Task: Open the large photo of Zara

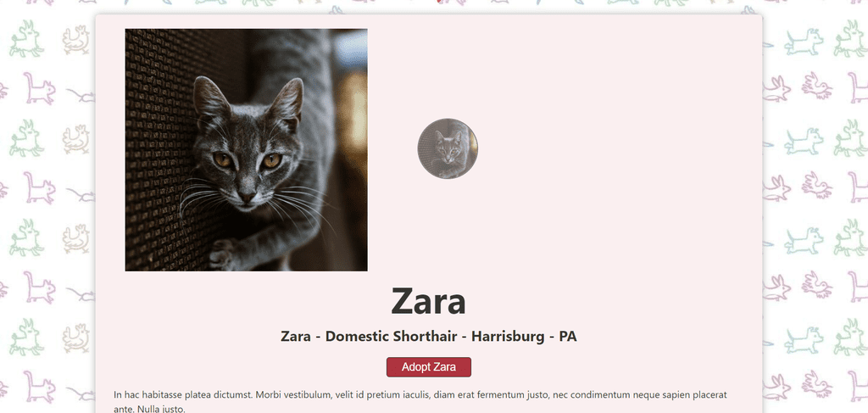Action: 247,150
